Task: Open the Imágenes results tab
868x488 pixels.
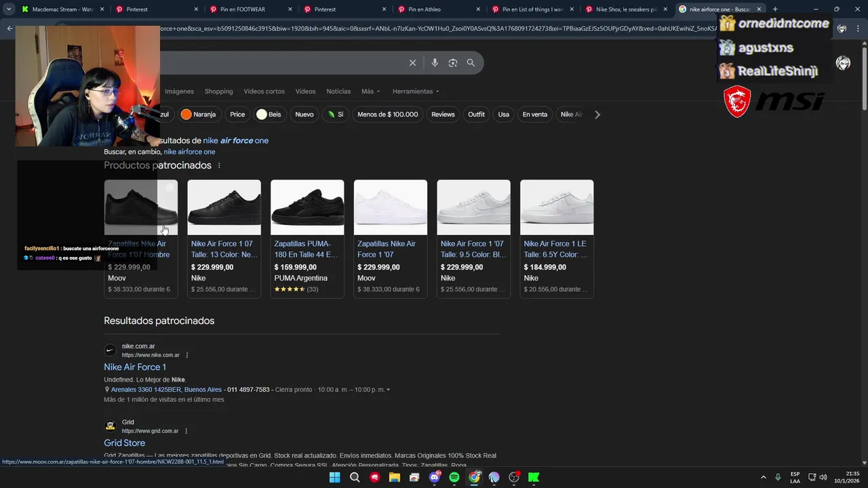Action: pos(179,91)
